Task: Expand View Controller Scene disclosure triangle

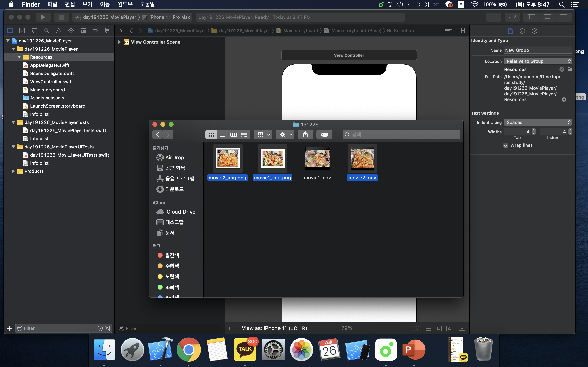Action: click(x=119, y=42)
